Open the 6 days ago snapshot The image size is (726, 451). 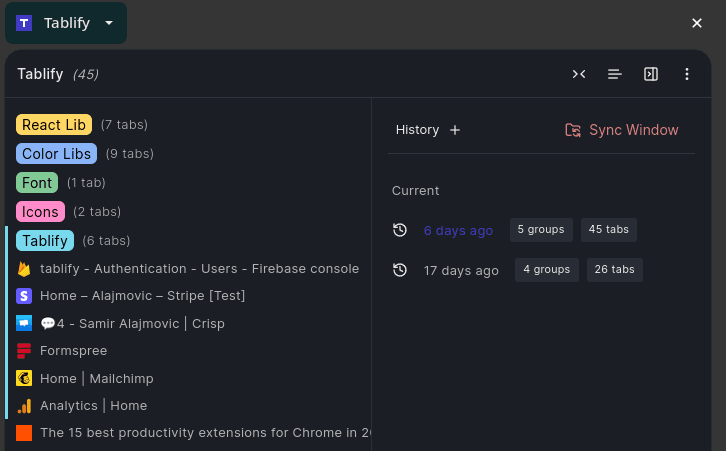click(458, 231)
